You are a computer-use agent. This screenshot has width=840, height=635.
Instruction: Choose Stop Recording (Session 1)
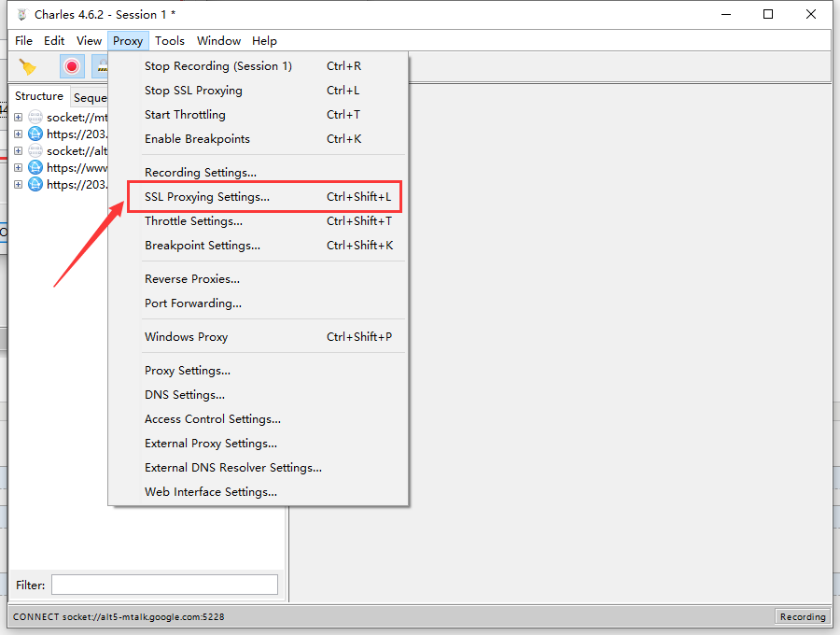click(x=259, y=66)
